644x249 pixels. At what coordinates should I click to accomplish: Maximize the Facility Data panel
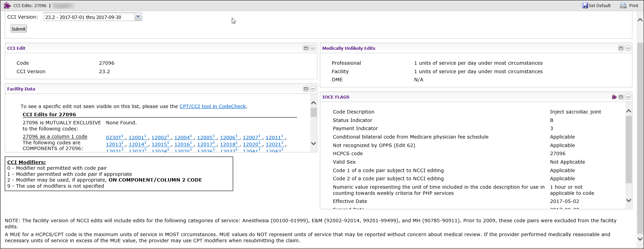coord(306,89)
